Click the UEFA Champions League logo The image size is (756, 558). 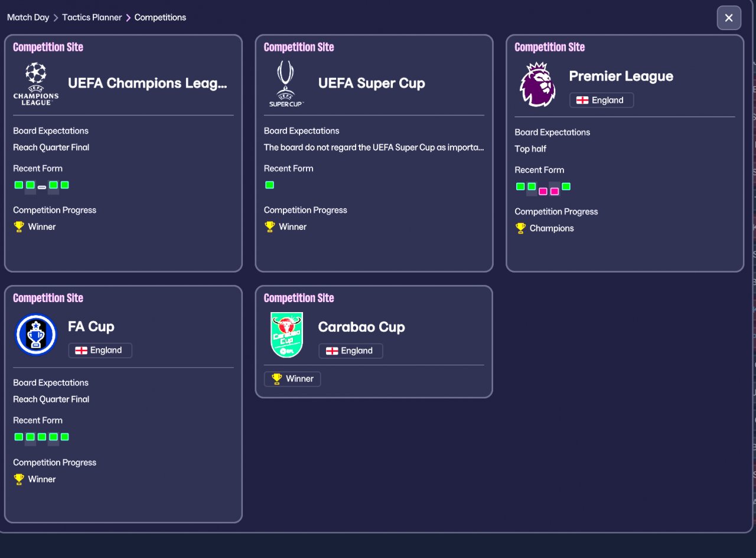[36, 83]
